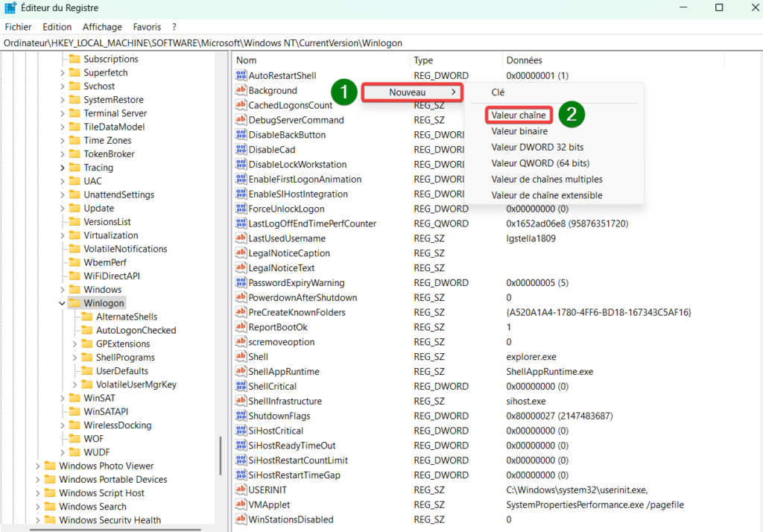Click the Winlogon folder icon
The width and height of the screenshot is (763, 532).
click(75, 303)
